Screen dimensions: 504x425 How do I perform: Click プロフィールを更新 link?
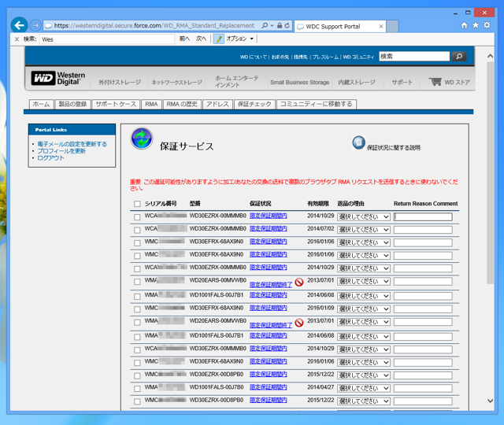(x=61, y=151)
